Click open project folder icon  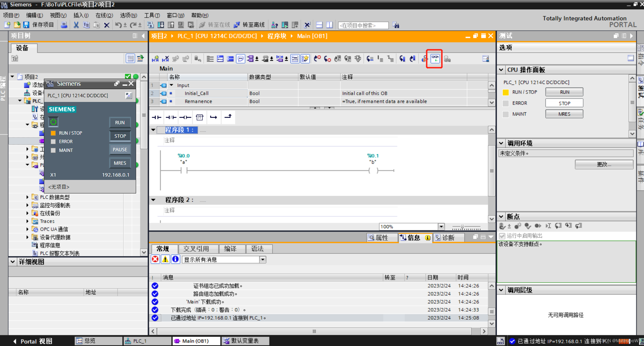coord(17,25)
